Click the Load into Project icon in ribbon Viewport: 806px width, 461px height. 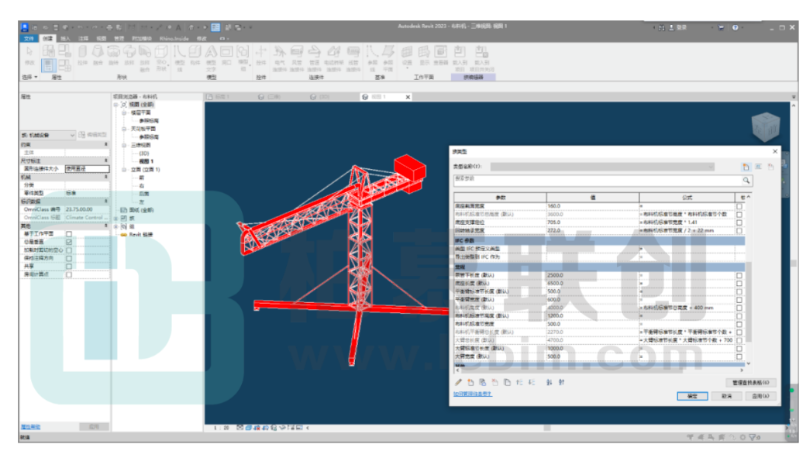pyautogui.click(x=460, y=52)
